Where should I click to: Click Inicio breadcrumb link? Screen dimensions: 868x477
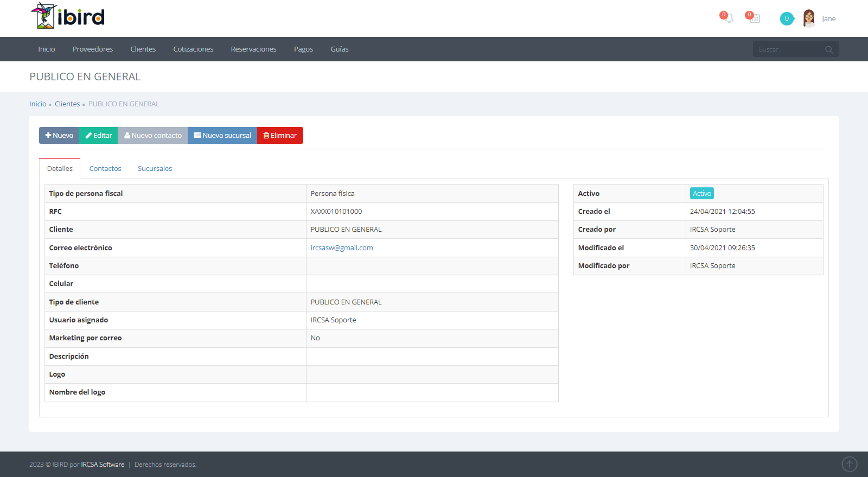click(38, 104)
